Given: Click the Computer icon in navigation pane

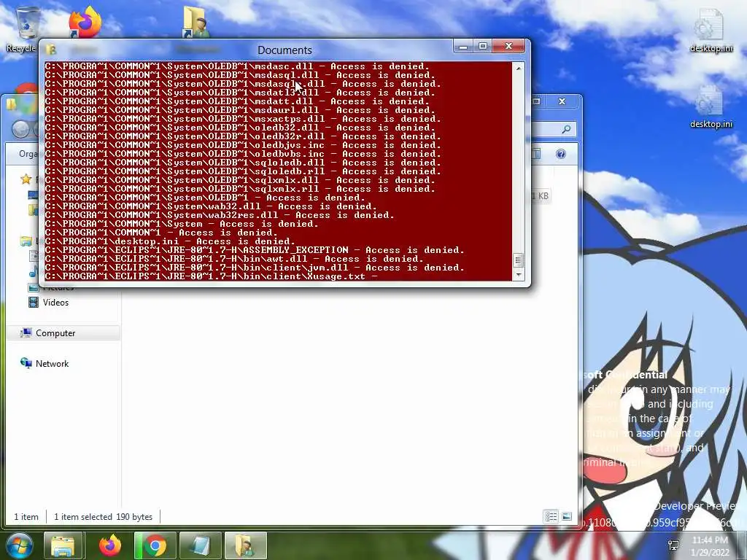Looking at the screenshot, I should click(x=26, y=332).
